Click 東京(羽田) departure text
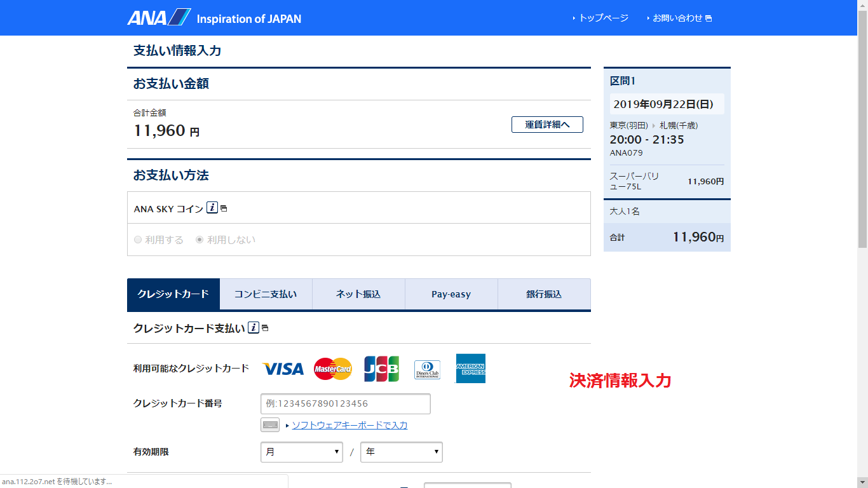Viewport: 868px width, 488px height. (628, 126)
